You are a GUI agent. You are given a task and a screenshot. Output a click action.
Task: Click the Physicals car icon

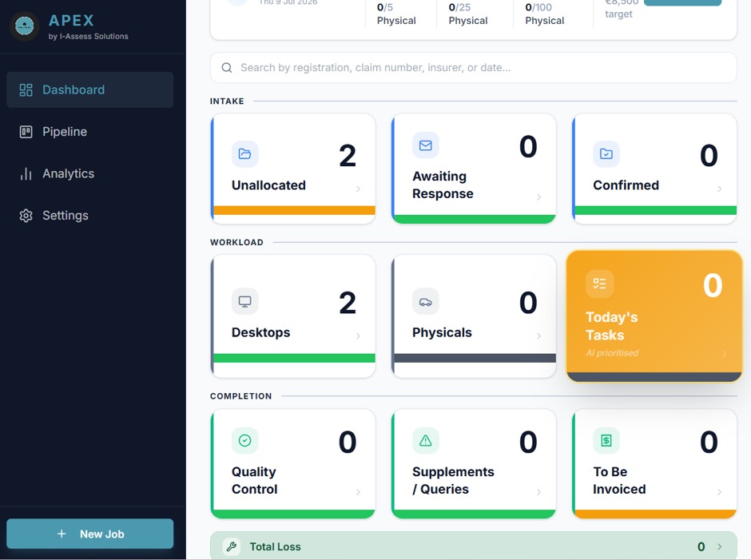425,301
